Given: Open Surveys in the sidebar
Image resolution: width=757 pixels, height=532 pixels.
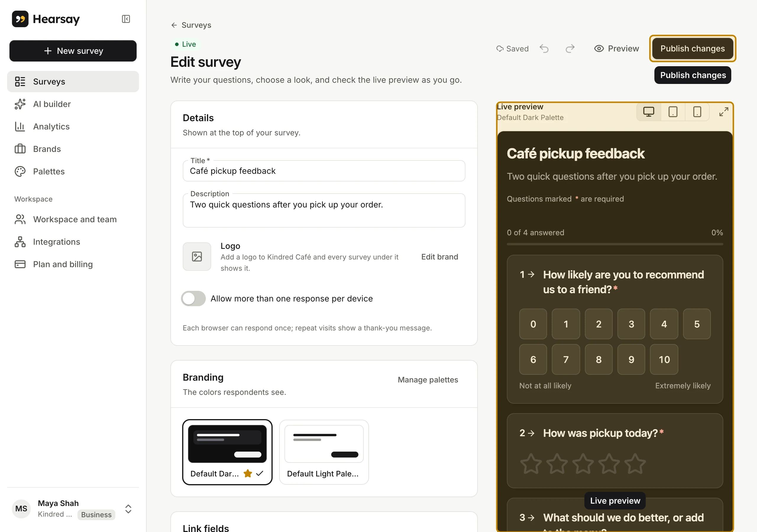Looking at the screenshot, I should coord(73,81).
